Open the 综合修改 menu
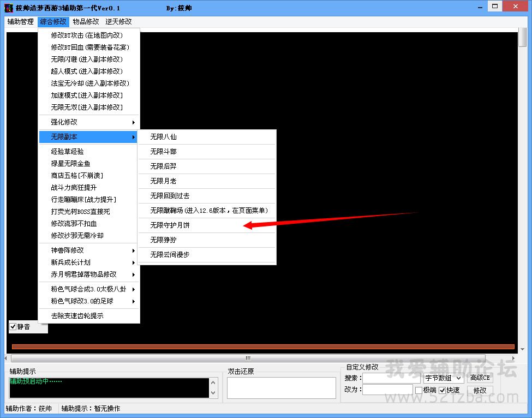This screenshot has height=418, width=532. 53,22
